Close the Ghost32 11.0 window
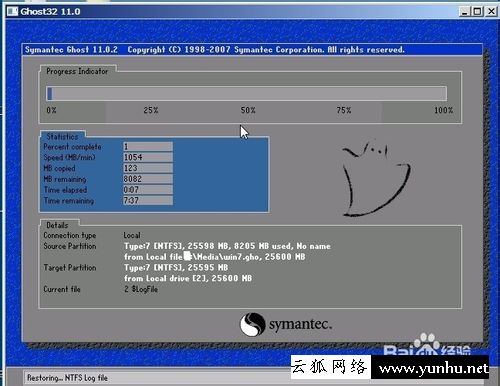 coord(491,12)
